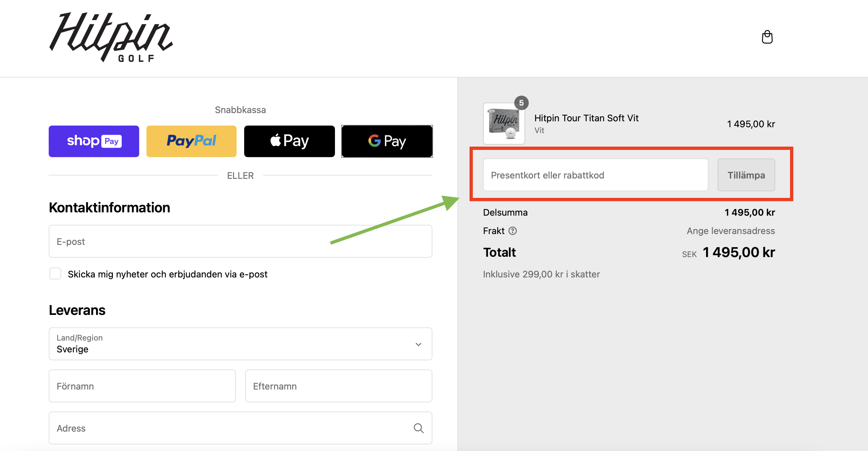Click the Hitpin Tour Titan Soft product thumbnail
868x451 pixels.
[504, 124]
